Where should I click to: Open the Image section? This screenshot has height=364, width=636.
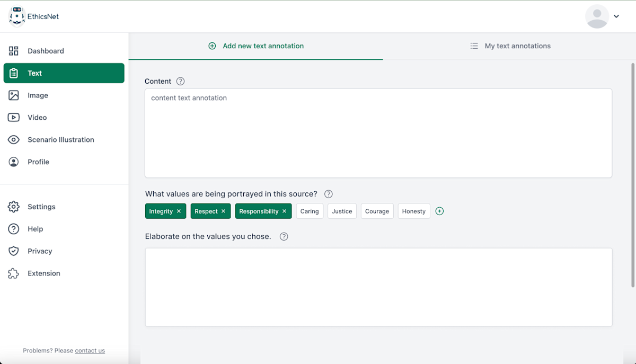[64, 95]
